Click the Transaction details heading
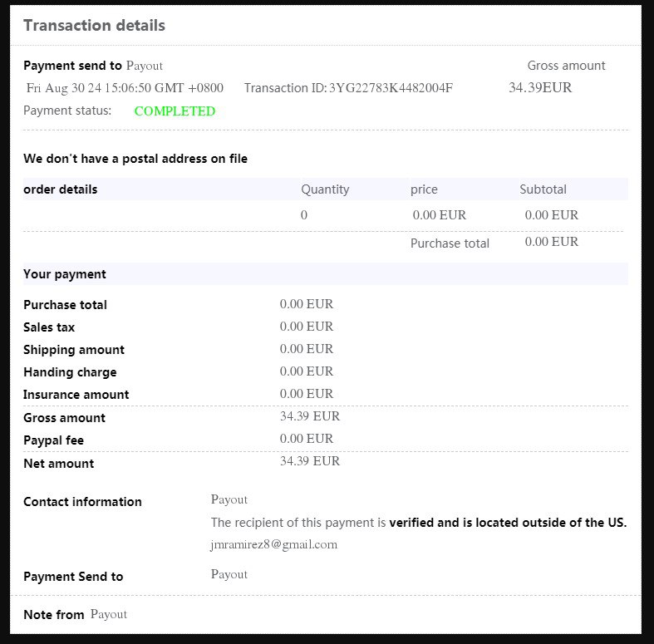 [94, 26]
